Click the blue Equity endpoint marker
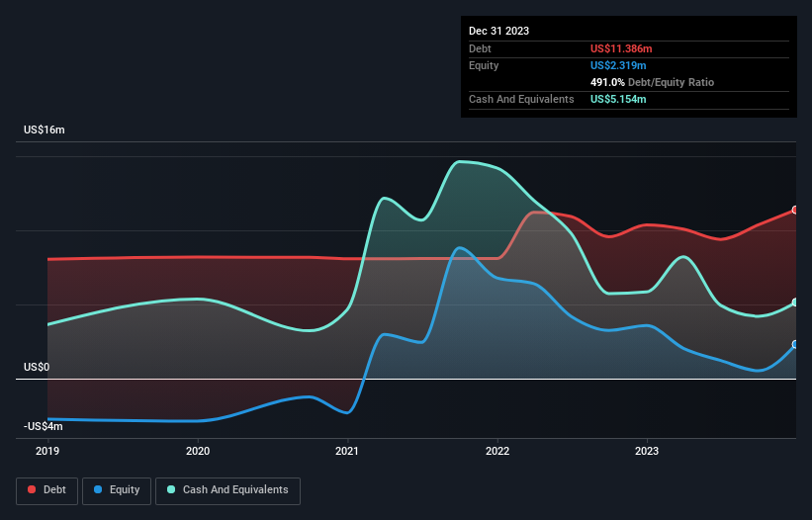 795,345
